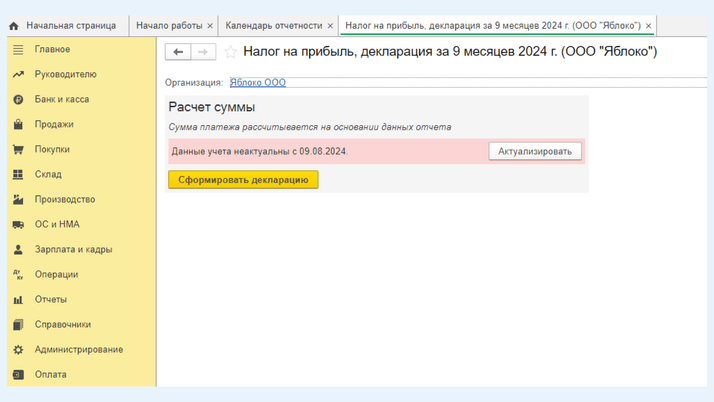Screen dimensions: 714x402
Task: Go forward with the right arrow button
Action: (203, 52)
